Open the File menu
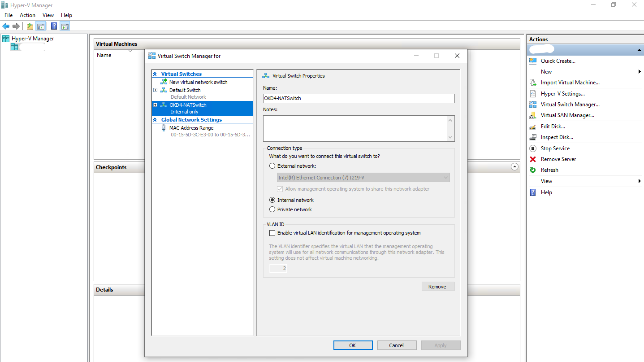Screen dimensions: 644x362 (x=9, y=15)
